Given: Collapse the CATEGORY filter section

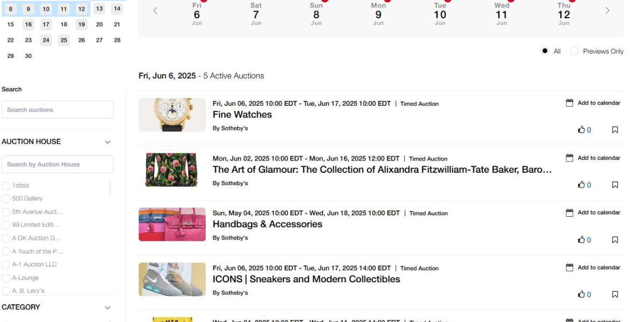Looking at the screenshot, I should [107, 308].
